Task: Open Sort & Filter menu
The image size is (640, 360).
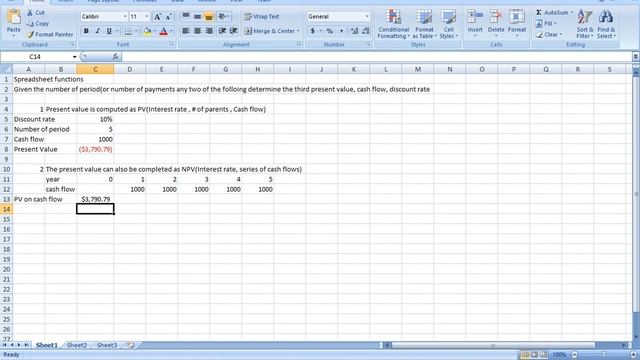Action: click(x=585, y=24)
